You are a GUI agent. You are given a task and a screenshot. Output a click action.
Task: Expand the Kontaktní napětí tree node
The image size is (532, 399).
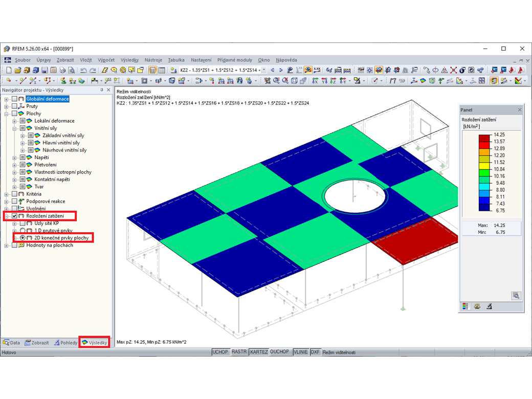14,180
